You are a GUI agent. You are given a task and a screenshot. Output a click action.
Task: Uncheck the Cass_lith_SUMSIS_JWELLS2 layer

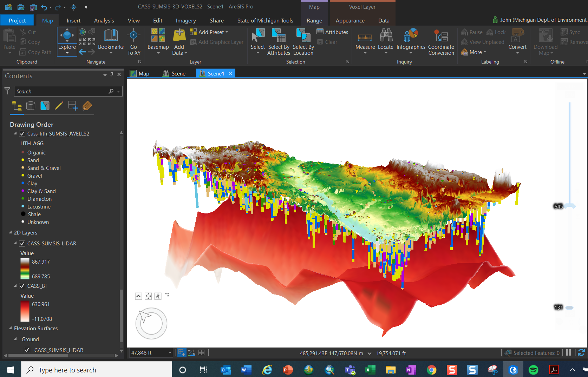[x=22, y=133]
